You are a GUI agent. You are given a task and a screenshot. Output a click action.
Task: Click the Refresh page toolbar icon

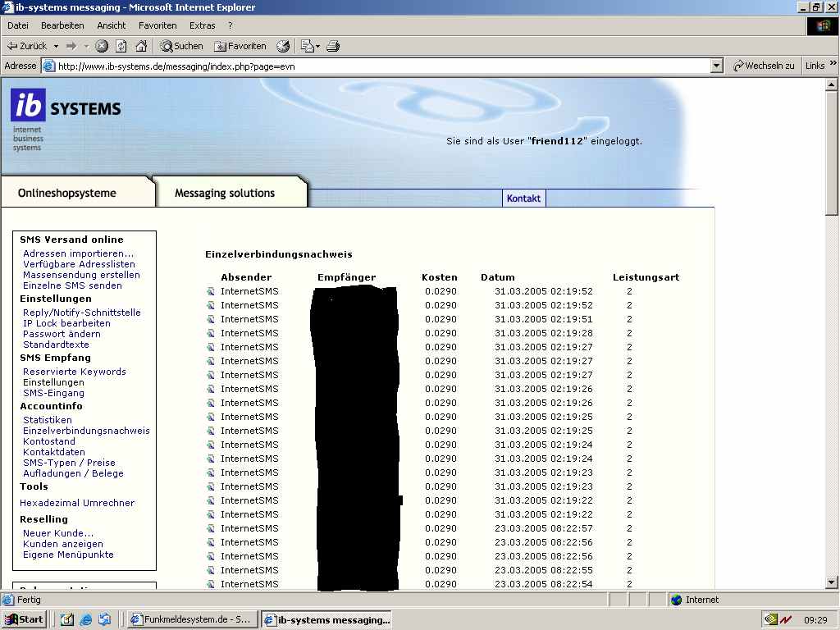click(121, 46)
